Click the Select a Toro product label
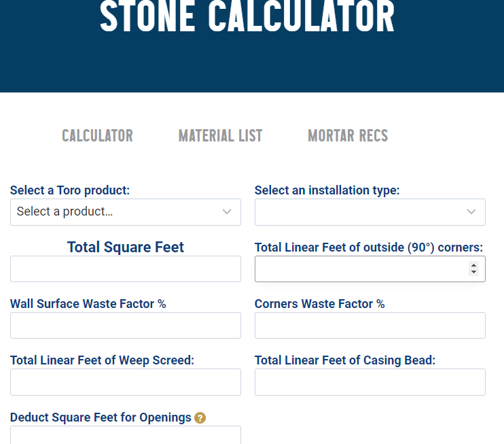 pos(70,190)
